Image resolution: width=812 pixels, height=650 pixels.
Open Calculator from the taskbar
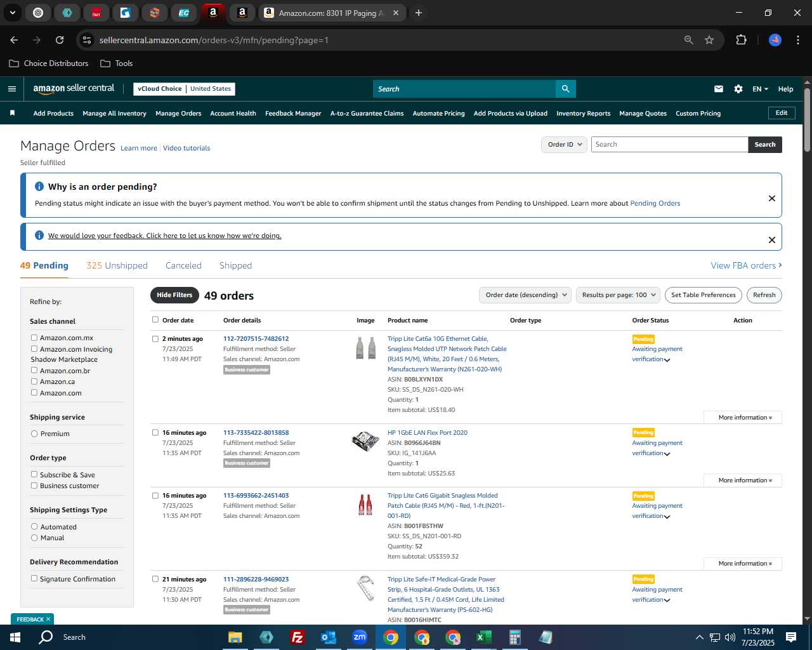(514, 637)
